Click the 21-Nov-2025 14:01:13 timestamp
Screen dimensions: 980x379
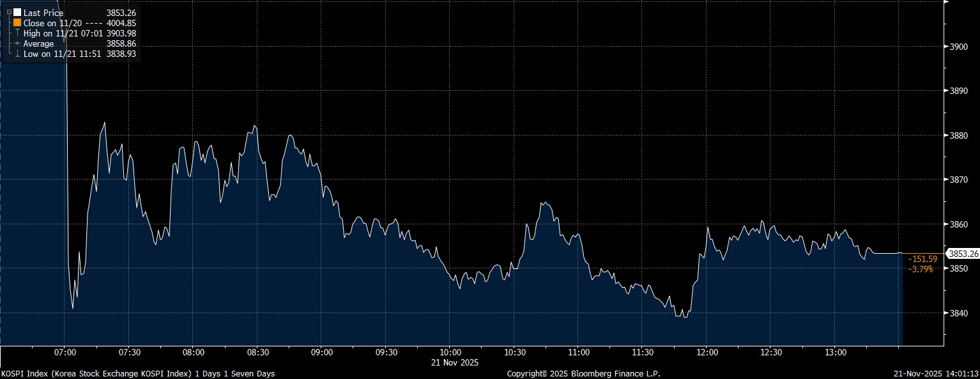click(938, 373)
